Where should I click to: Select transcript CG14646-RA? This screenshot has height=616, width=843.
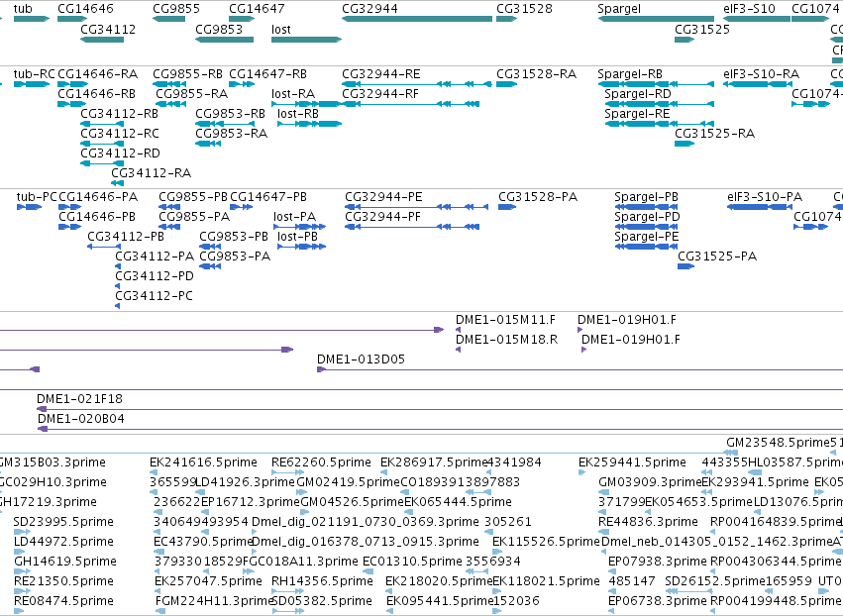98,74
